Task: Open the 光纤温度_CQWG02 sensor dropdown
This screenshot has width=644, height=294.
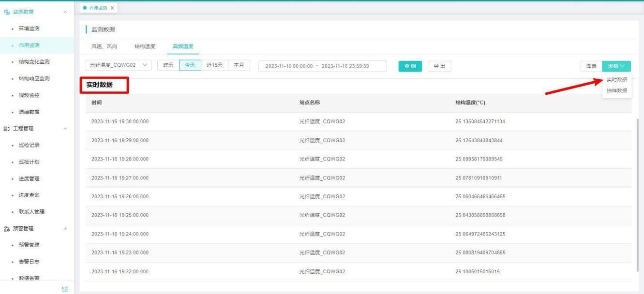Action: [x=118, y=66]
